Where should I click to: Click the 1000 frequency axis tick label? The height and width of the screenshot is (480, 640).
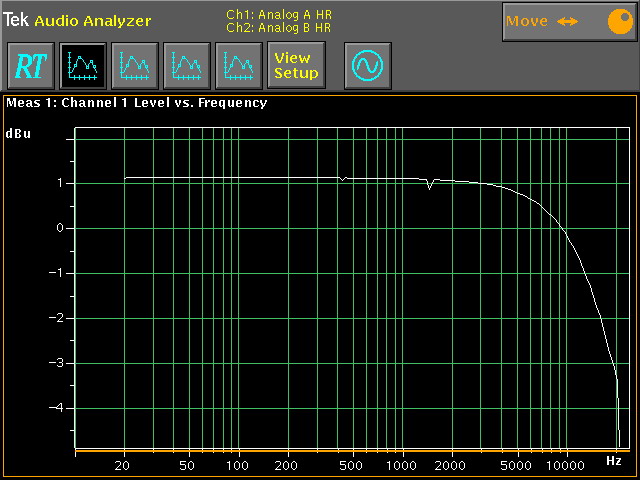click(401, 466)
